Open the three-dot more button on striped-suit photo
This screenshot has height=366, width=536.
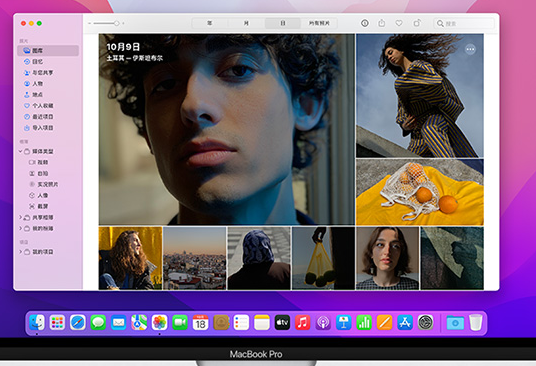470,49
